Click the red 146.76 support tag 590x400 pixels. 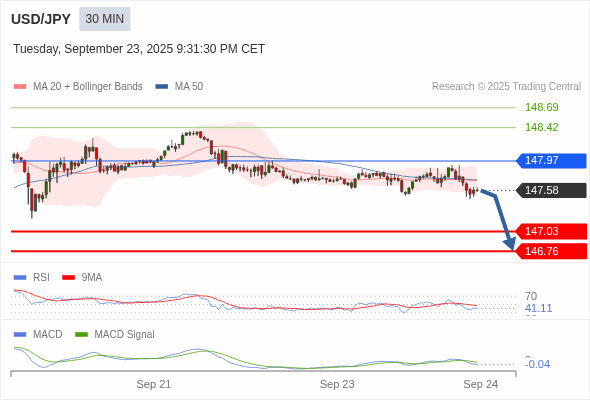pyautogui.click(x=551, y=251)
